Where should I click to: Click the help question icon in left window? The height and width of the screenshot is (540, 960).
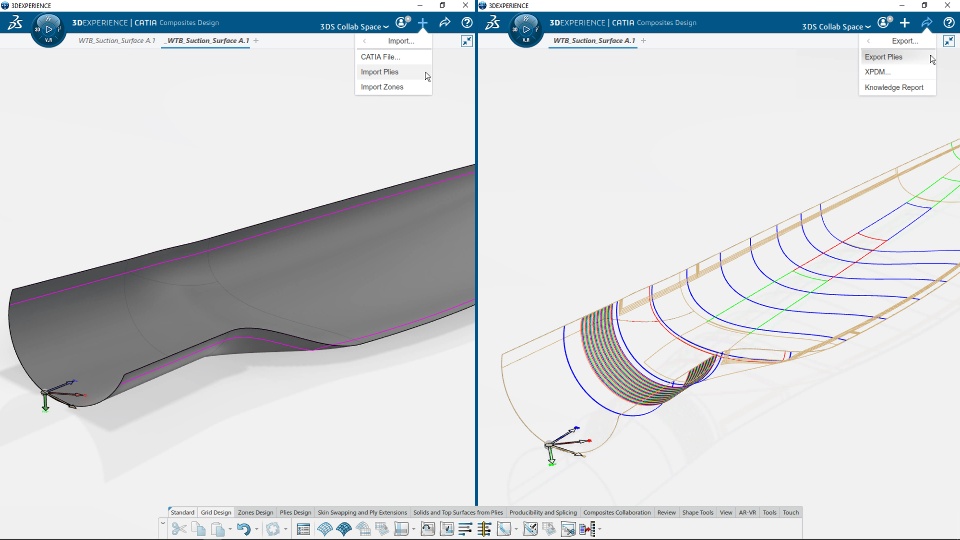(x=467, y=23)
